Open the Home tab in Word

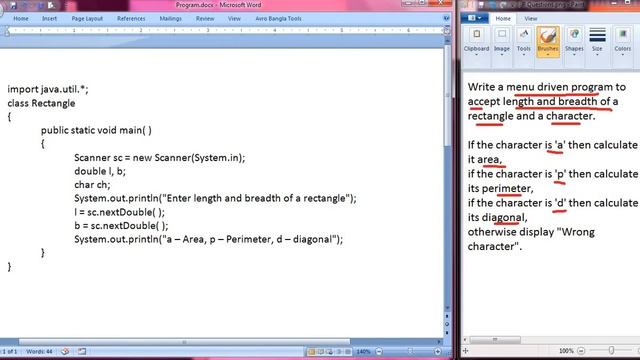(21, 18)
